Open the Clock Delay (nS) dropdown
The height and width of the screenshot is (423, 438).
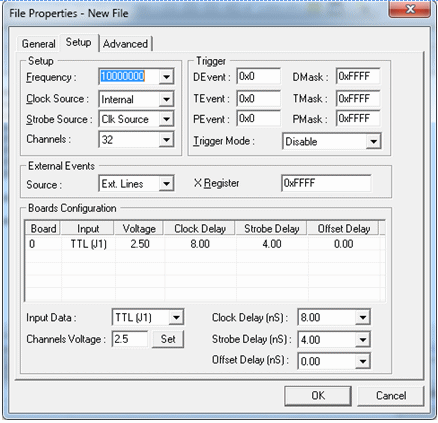click(362, 317)
